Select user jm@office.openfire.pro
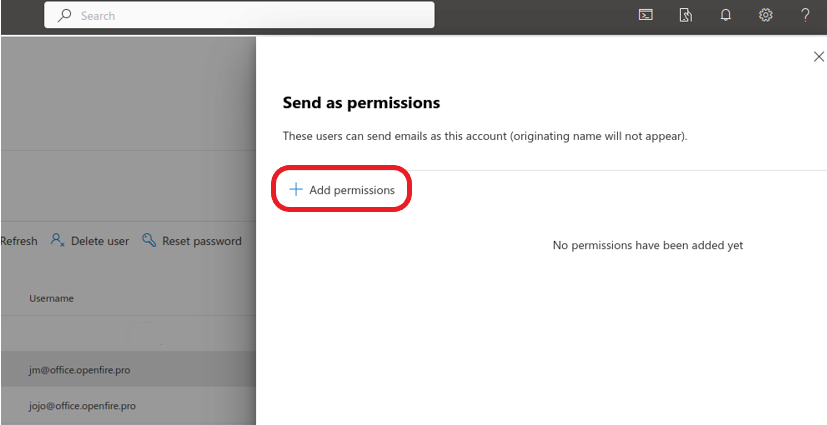The height and width of the screenshot is (425, 827). [x=128, y=370]
